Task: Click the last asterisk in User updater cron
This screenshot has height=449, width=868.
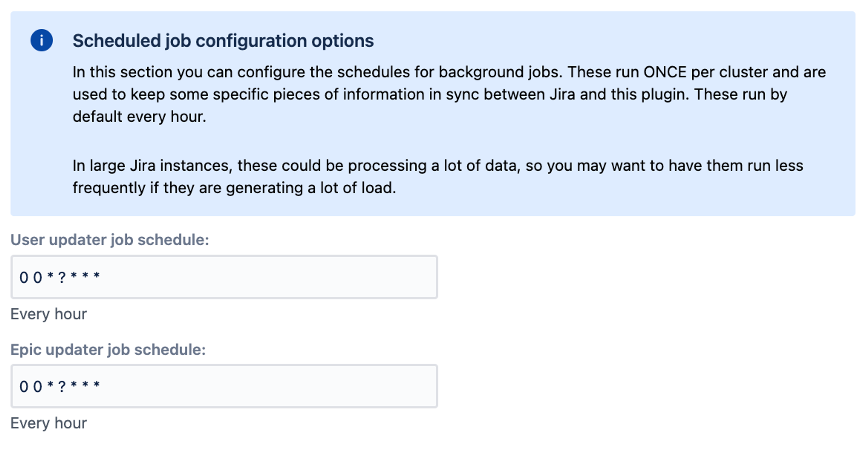Action: click(x=97, y=275)
